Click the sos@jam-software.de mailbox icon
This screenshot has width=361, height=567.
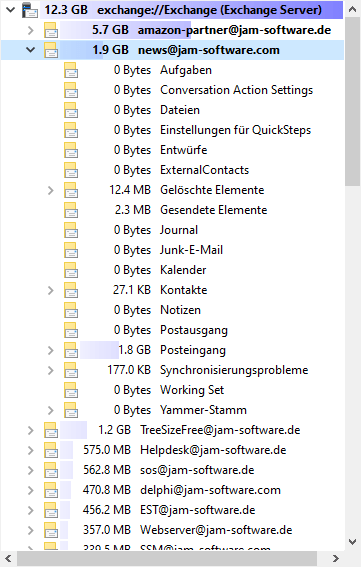tap(51, 470)
